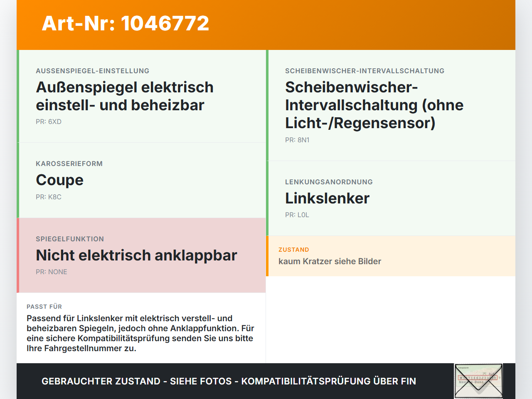Screen dimensions: 532x399
Task: Select the Scheibenwischer-Intervallschaltung card heading
Action: 374,105
